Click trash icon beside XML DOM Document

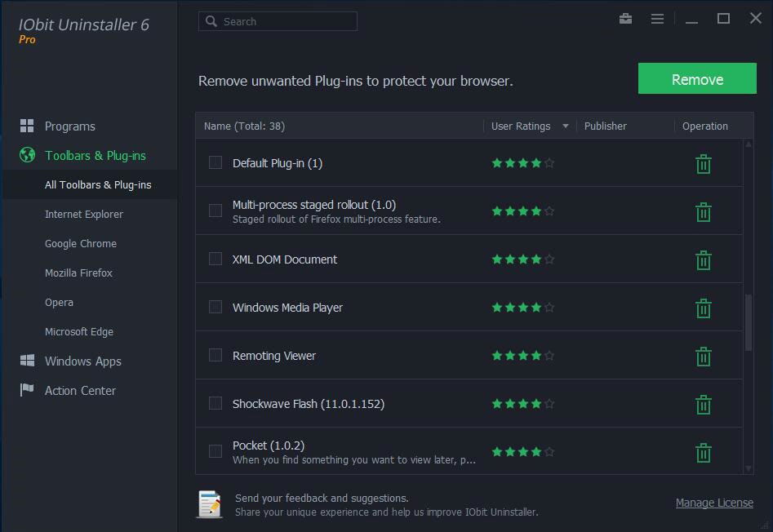click(x=703, y=260)
